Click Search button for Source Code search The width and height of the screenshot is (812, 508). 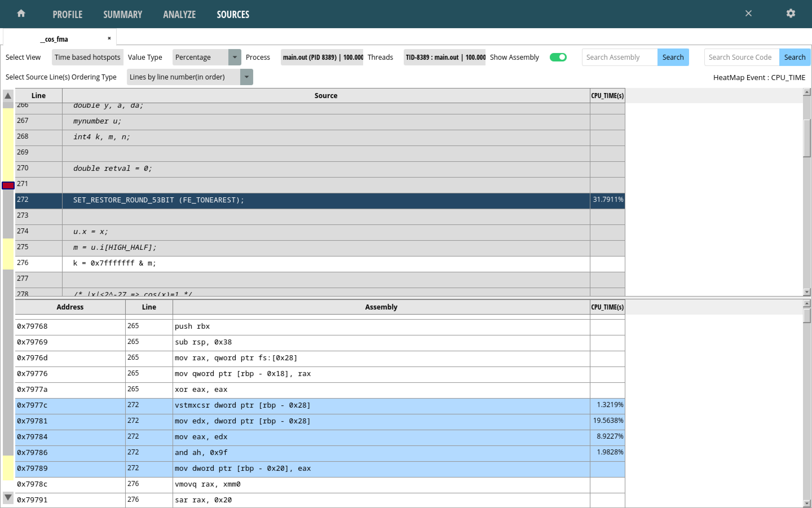coord(795,57)
